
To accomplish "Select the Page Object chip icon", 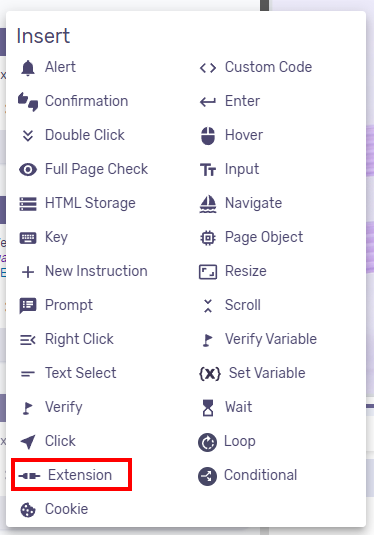I will click(x=208, y=237).
